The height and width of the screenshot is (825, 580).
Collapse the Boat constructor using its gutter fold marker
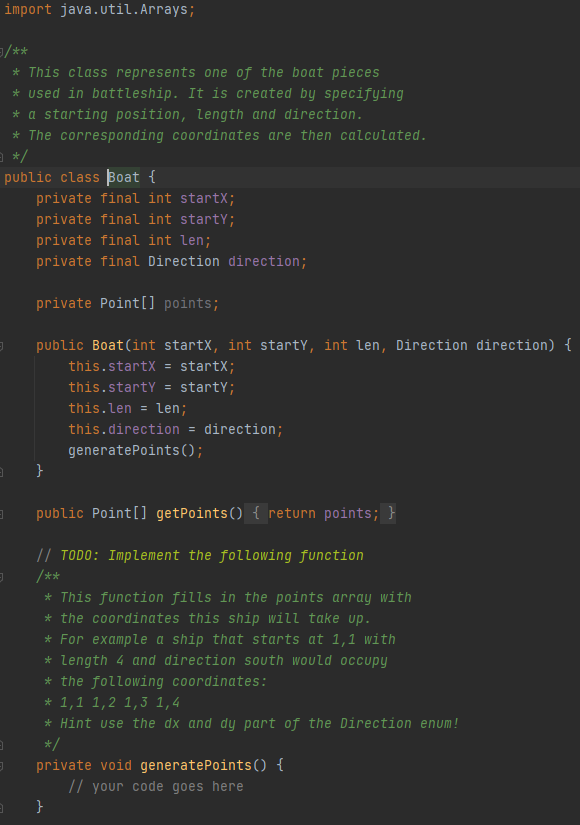point(2,346)
